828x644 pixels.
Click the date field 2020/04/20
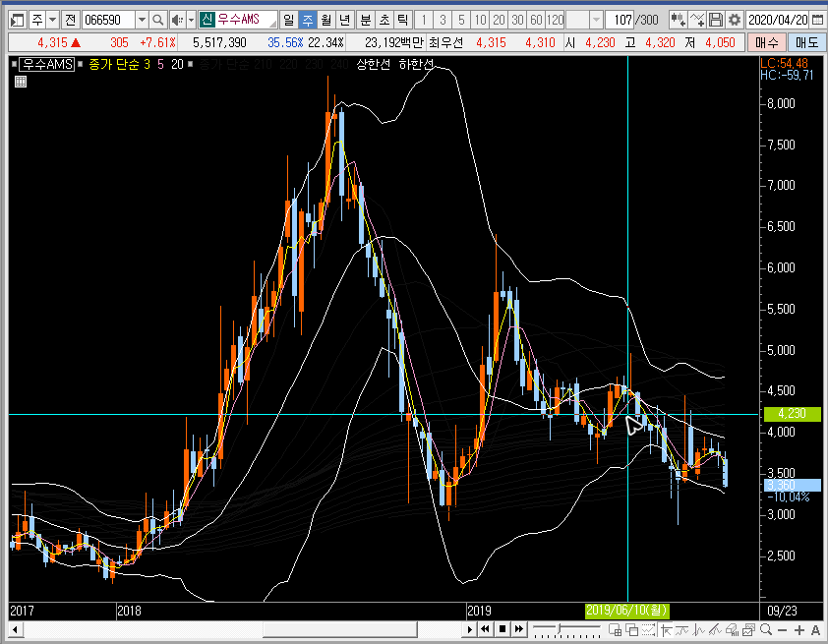click(779, 20)
